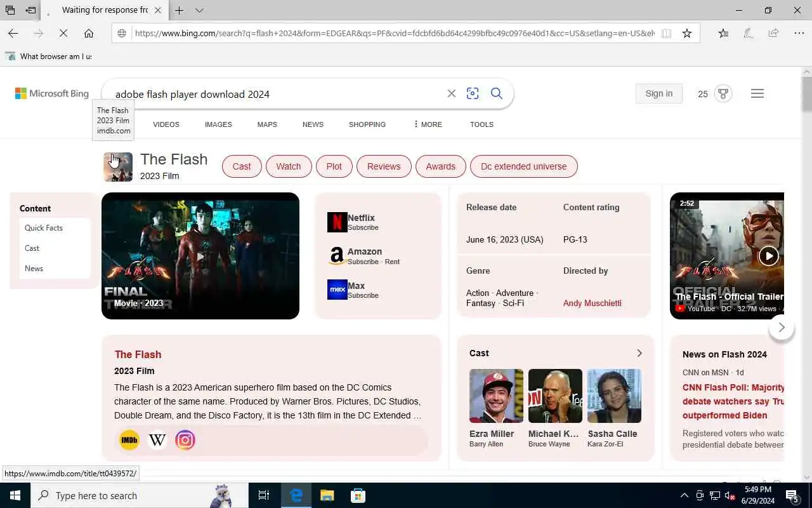This screenshot has height=508, width=812.
Task: Click the Watch pill button
Action: tap(289, 166)
